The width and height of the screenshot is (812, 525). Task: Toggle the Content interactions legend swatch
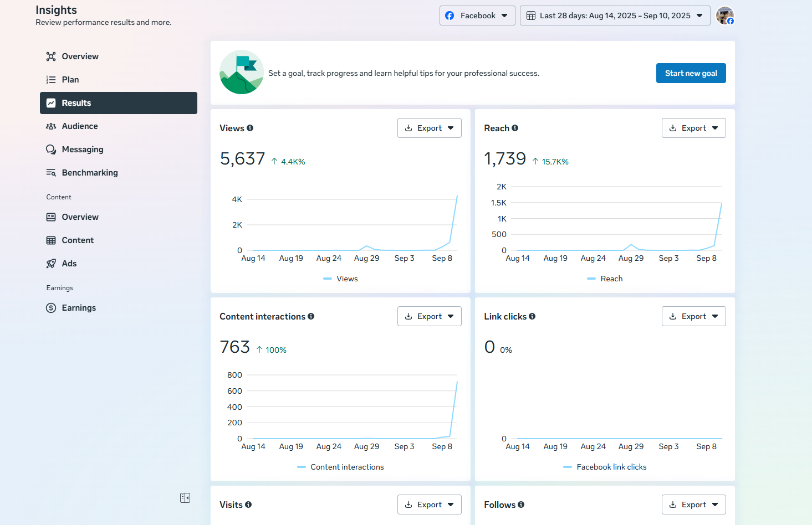(302, 467)
